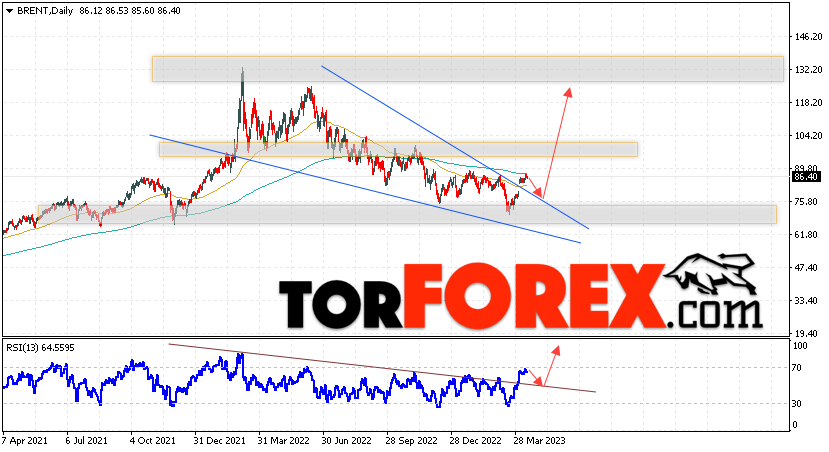Click the RSI level 70 label
The image size is (829, 452).
click(x=799, y=367)
